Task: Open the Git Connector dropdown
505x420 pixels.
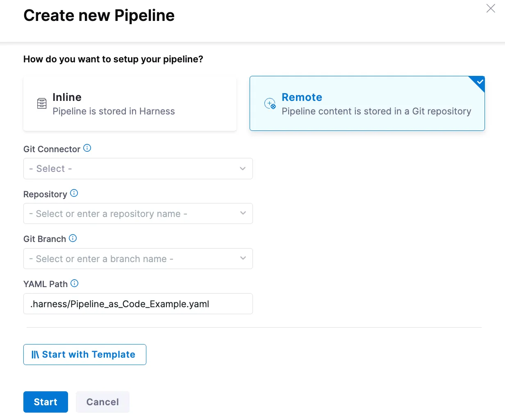Action: 138,169
